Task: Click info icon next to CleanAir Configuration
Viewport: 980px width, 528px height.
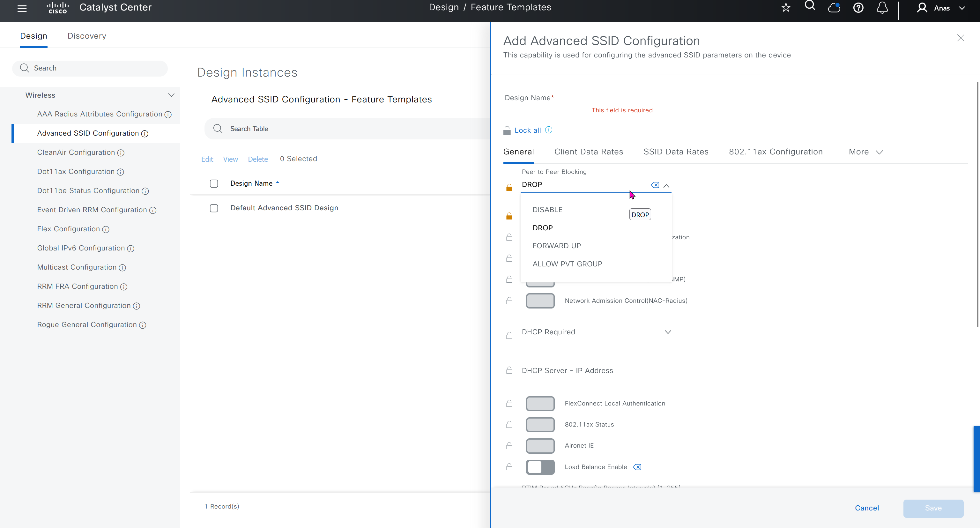Action: pyautogui.click(x=121, y=153)
